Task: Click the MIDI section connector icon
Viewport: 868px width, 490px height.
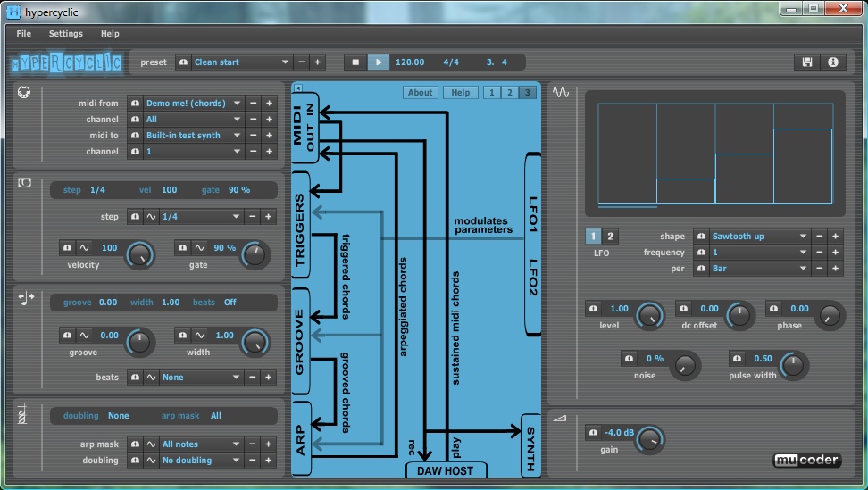Action: 24,92
